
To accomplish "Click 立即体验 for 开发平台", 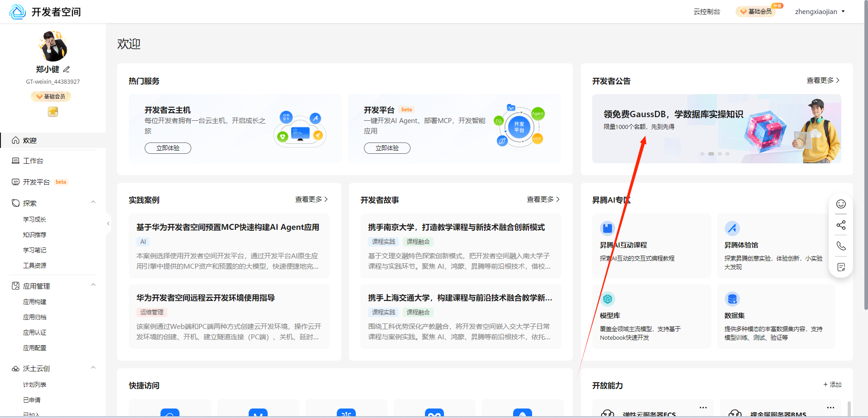I will 387,148.
